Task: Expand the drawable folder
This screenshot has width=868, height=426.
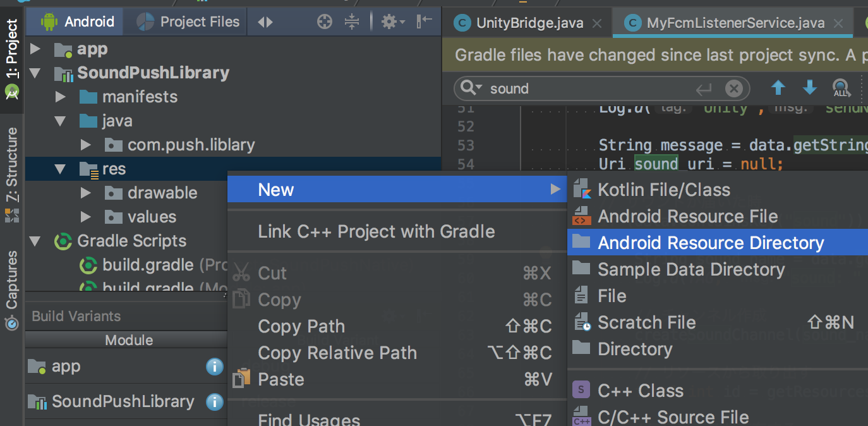Action: pyautogui.click(x=86, y=193)
